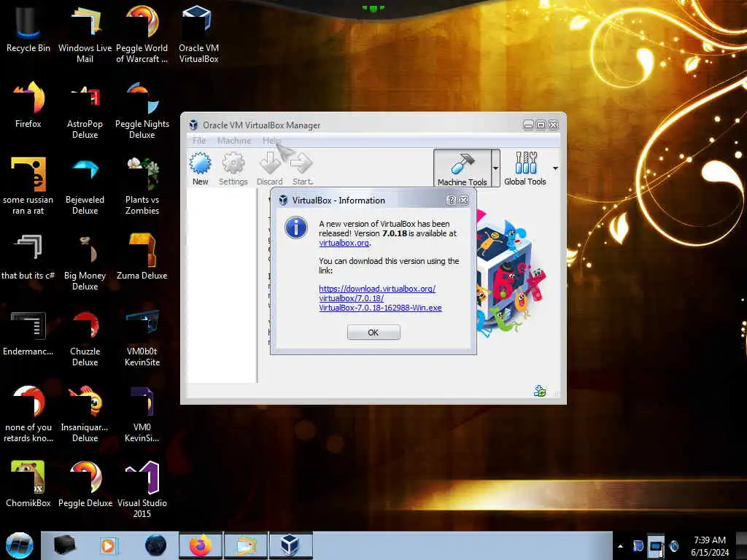The height and width of the screenshot is (560, 747).
Task: Select the Firefox desktop icon
Action: coord(28,105)
